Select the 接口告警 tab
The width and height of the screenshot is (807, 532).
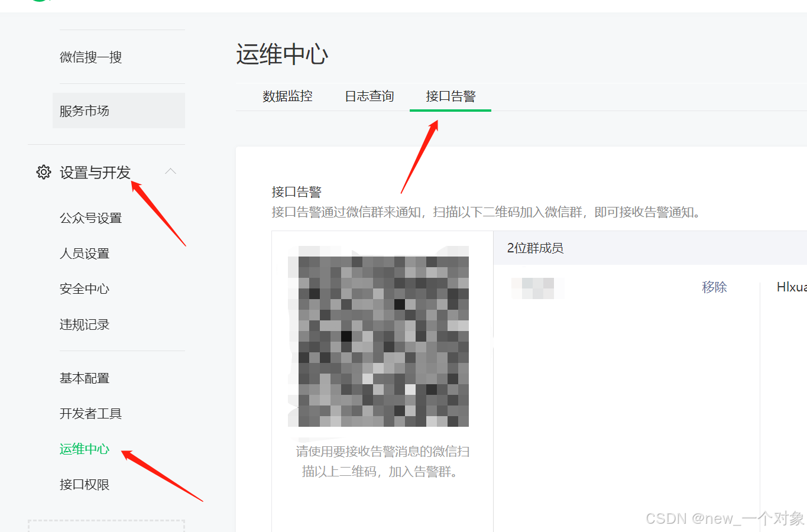coord(451,96)
